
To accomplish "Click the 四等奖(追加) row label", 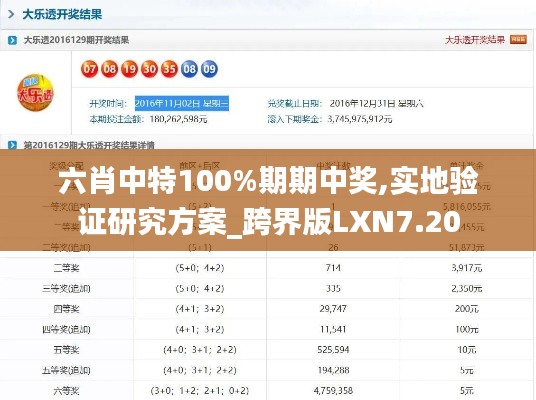I will [x=66, y=330].
